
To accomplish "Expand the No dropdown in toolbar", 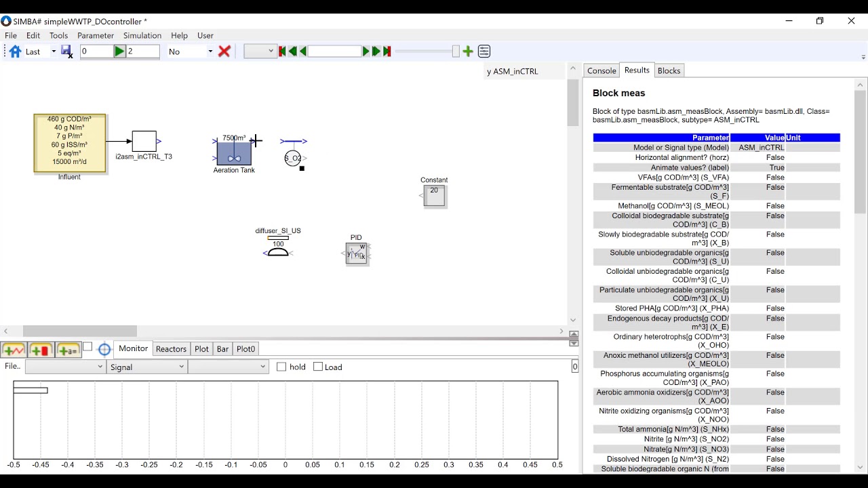I will coord(191,52).
